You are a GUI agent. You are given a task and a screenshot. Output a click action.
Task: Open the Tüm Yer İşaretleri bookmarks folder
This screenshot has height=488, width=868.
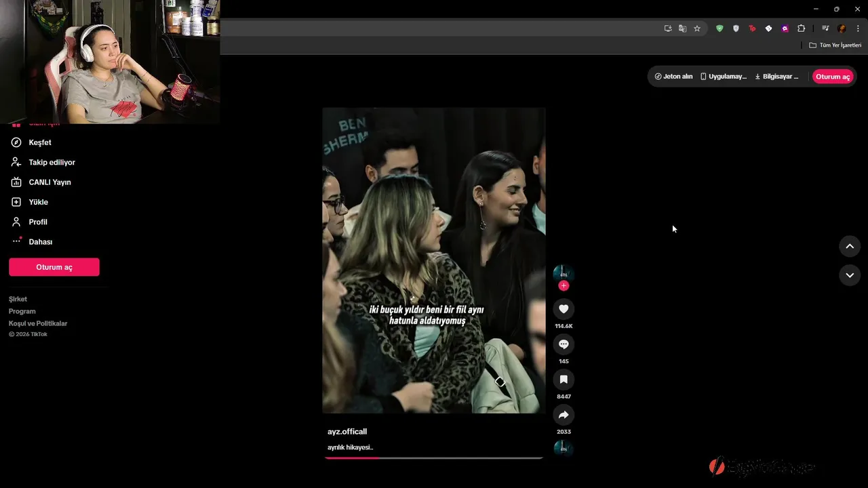[835, 45]
